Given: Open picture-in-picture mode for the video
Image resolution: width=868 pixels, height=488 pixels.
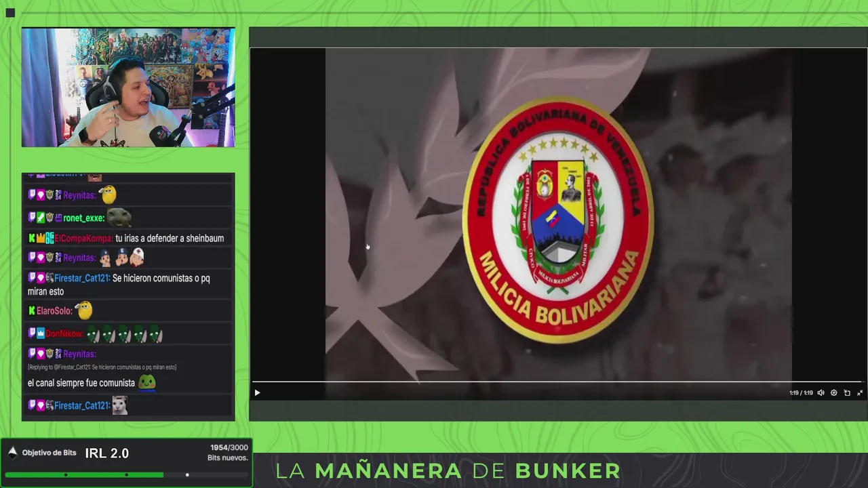Looking at the screenshot, I should [847, 392].
